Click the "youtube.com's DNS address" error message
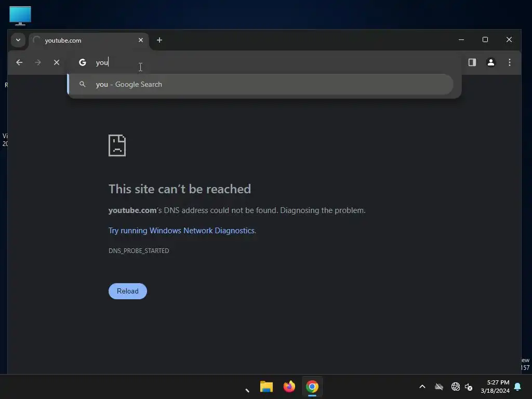 (237, 210)
